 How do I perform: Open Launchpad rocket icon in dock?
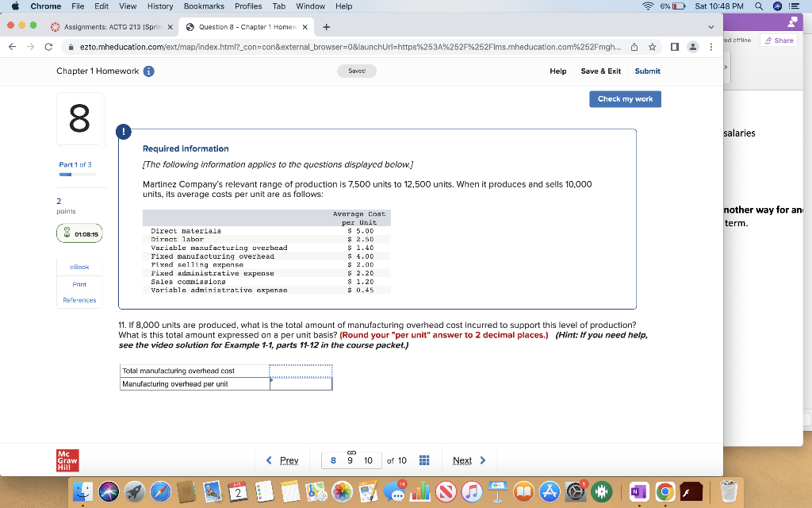[x=135, y=491]
